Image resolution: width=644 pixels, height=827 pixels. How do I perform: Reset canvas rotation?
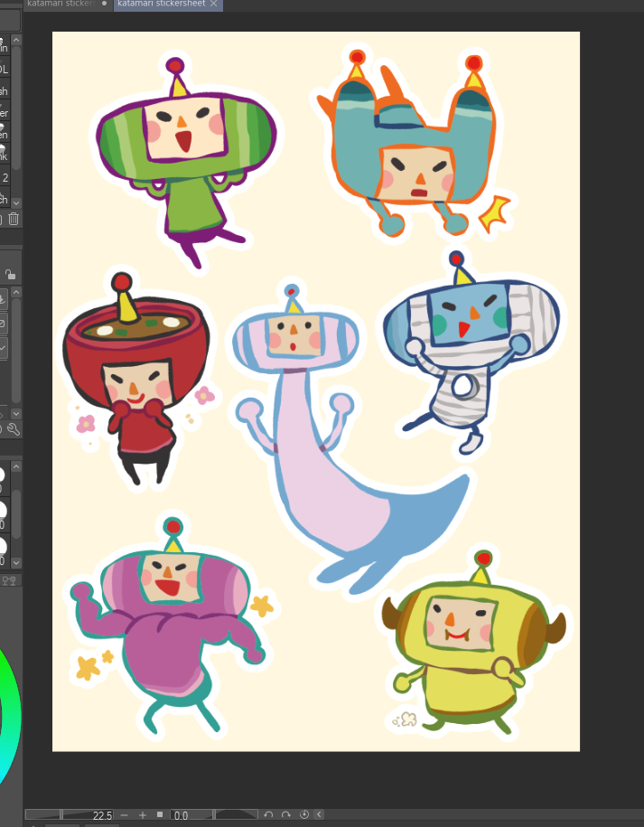(303, 815)
